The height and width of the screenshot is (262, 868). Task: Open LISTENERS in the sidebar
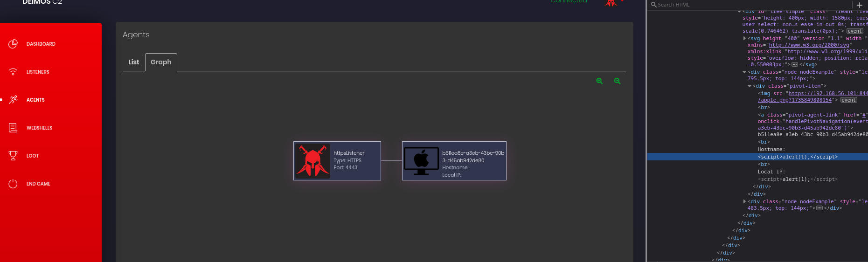point(38,72)
